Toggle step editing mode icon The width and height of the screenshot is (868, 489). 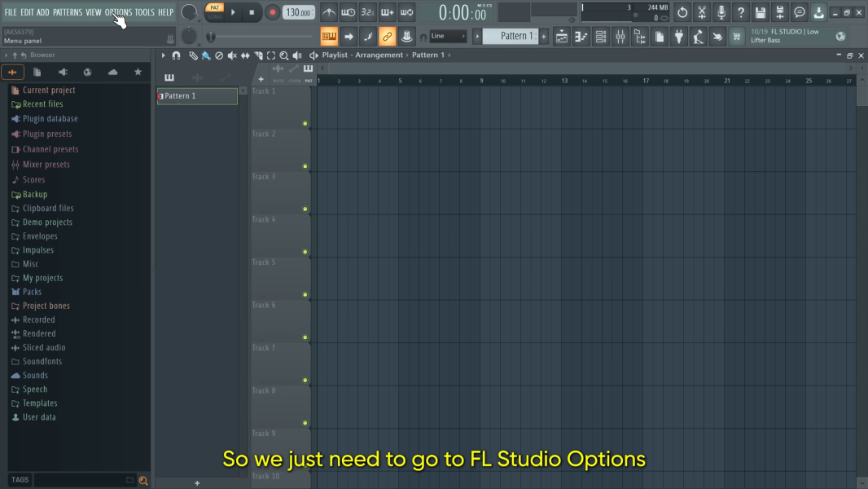[368, 37]
